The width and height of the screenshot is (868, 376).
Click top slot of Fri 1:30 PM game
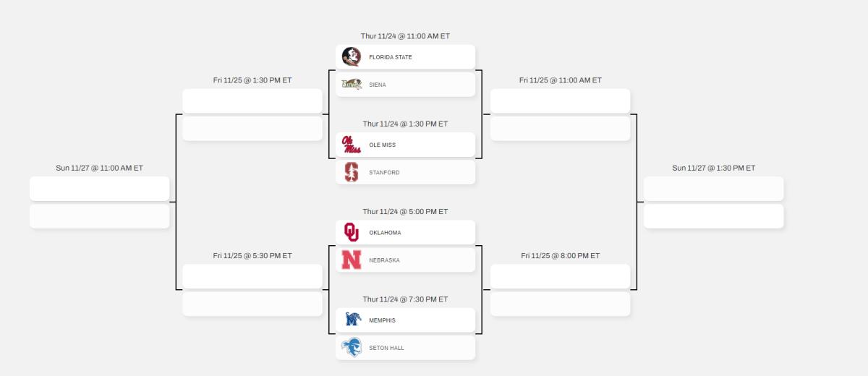(252, 101)
